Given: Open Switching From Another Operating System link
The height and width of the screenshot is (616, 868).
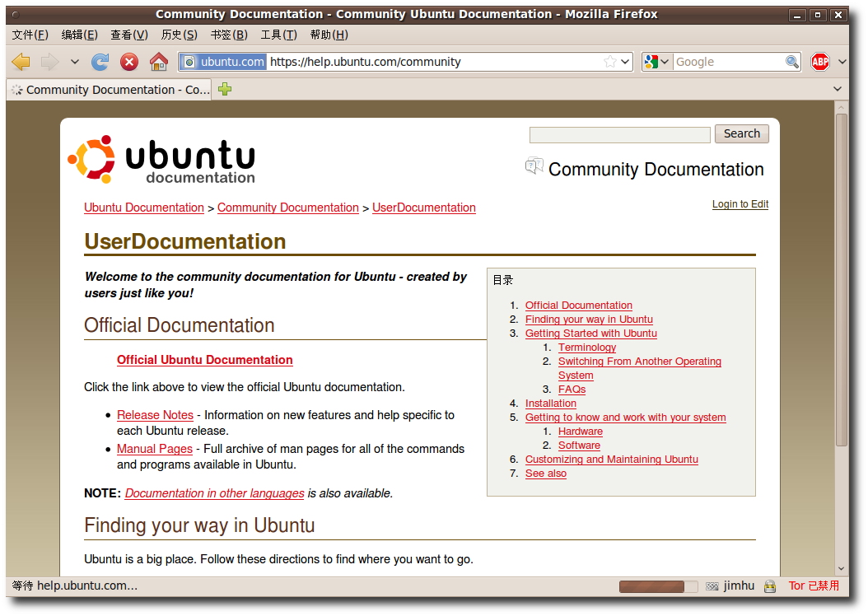Looking at the screenshot, I should (639, 368).
